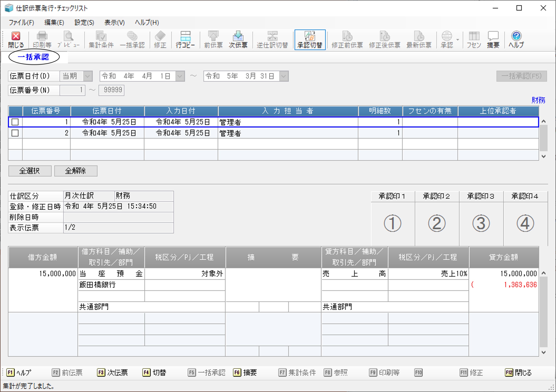The width and height of the screenshot is (556, 392).
Task: Click the 一括承認 toolbar icon
Action: tap(132, 40)
